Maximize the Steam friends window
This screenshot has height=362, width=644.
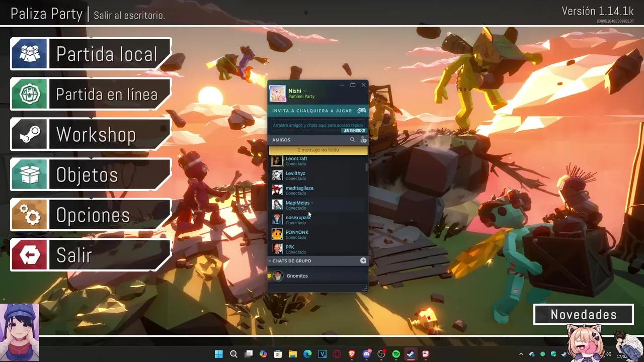pyautogui.click(x=353, y=85)
